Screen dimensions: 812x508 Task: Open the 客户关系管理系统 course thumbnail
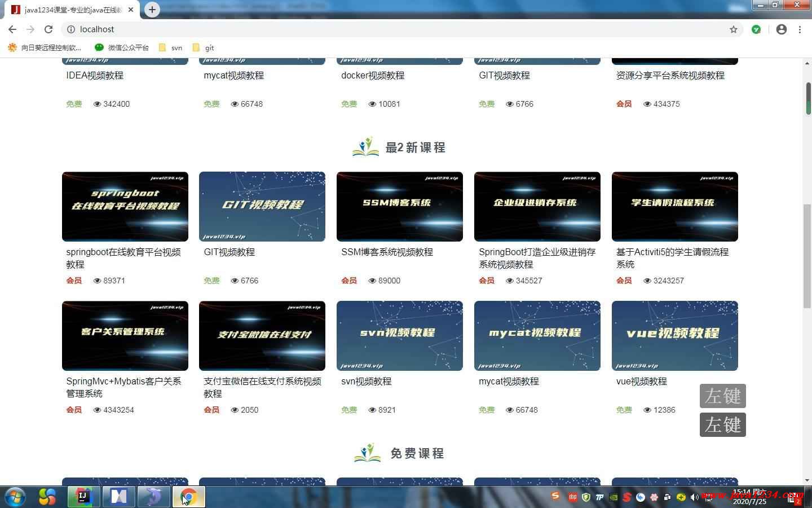(125, 336)
